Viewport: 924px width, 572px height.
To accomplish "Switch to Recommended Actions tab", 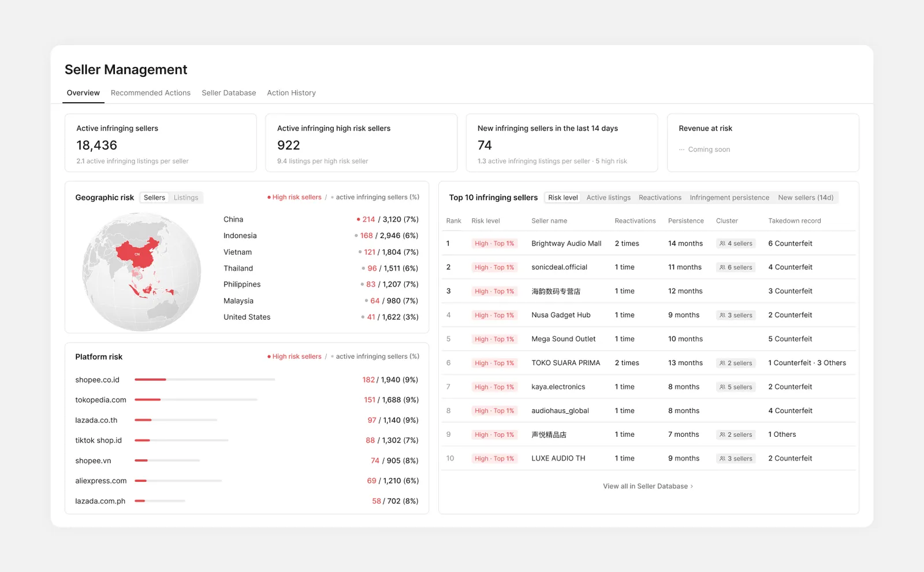I will pos(151,93).
